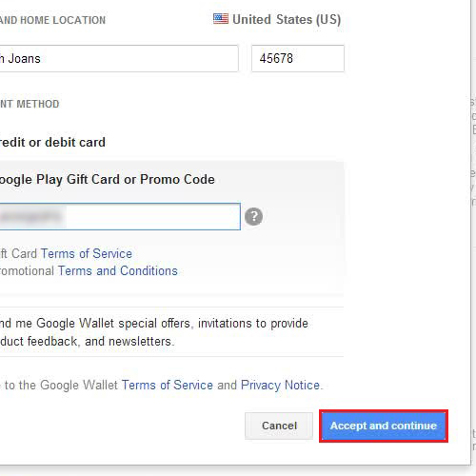Focus the name field containing Joans
Viewport: 476px width, 476px height.
(119, 58)
